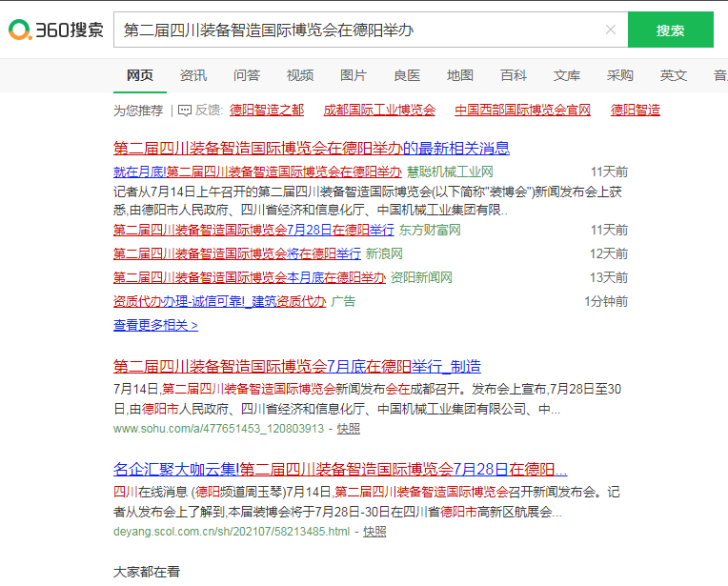Open the 快照 cache link for sohu result
The width and height of the screenshot is (728, 586).
(x=348, y=428)
